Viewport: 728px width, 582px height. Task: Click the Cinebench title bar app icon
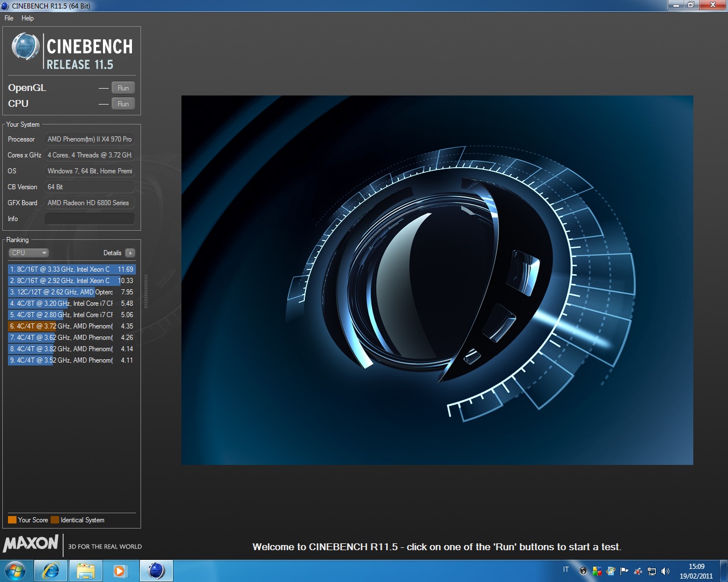point(5,6)
